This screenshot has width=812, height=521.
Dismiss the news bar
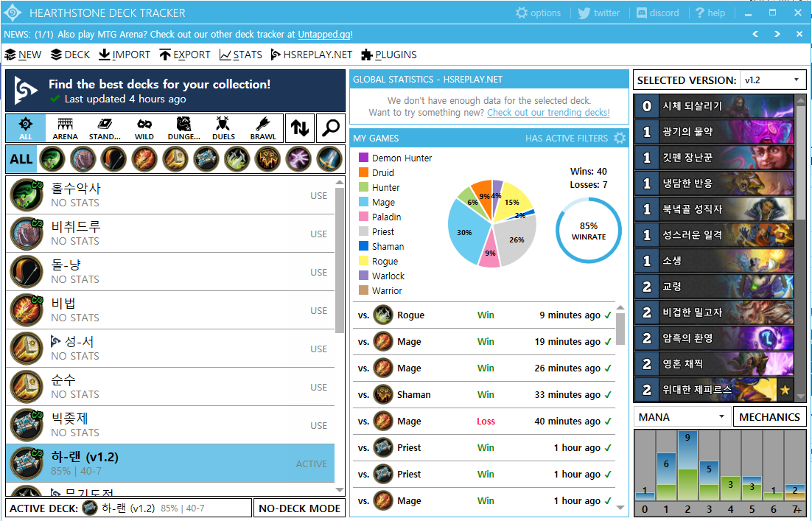(799, 34)
